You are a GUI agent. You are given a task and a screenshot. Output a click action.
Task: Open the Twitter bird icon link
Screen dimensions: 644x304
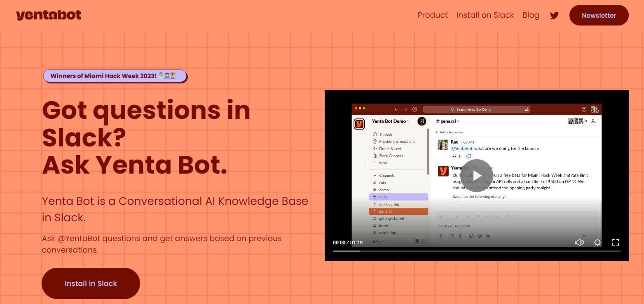[554, 16]
